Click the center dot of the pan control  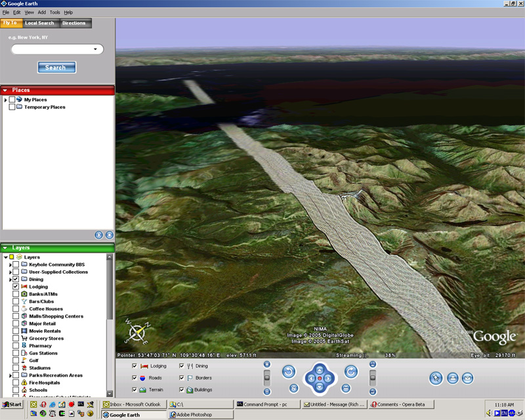tap(320, 379)
